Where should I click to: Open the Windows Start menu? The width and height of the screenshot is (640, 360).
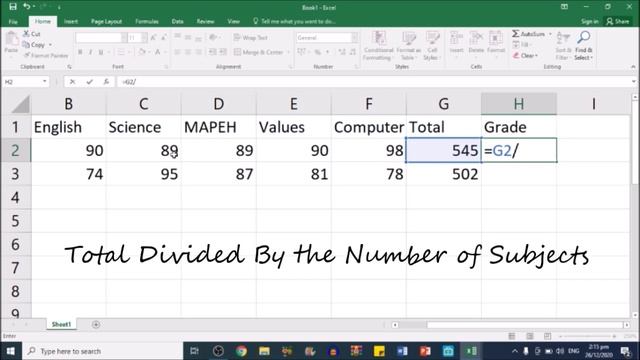point(11,351)
